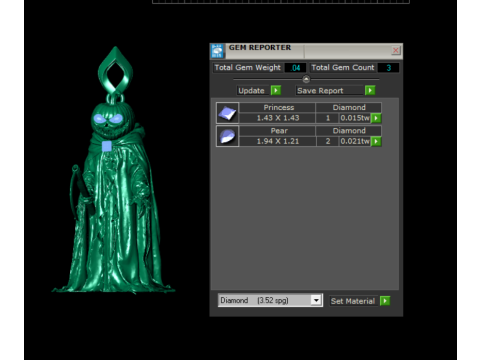Close the Gem Reporter panel
This screenshot has width=480, height=360.
[x=395, y=50]
